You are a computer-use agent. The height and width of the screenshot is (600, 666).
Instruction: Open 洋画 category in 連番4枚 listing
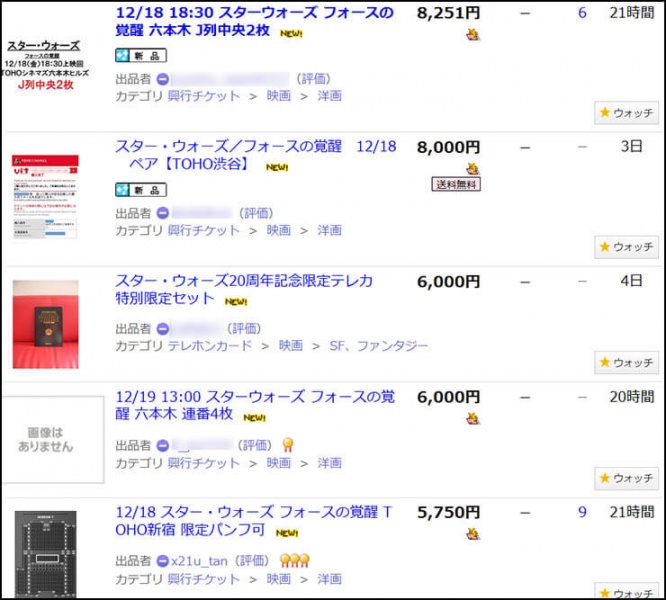tap(330, 463)
